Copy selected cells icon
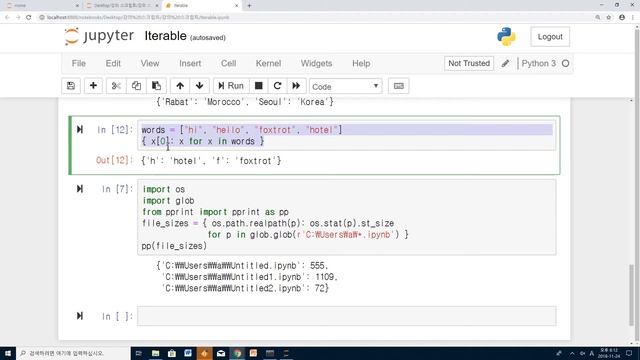Image resolution: width=640 pixels, height=360 pixels. tap(136, 86)
